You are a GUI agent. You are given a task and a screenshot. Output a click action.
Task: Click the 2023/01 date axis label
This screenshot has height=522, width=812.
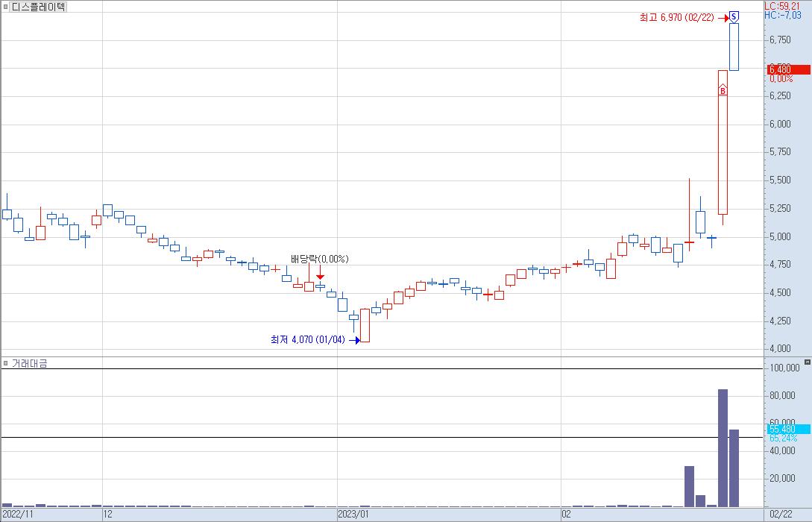coord(353,515)
